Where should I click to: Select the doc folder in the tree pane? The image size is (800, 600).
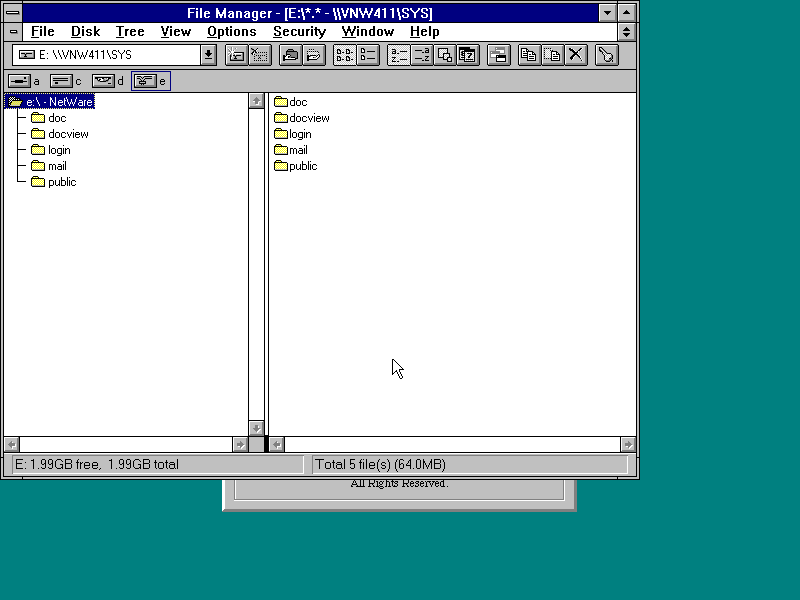(x=48, y=118)
